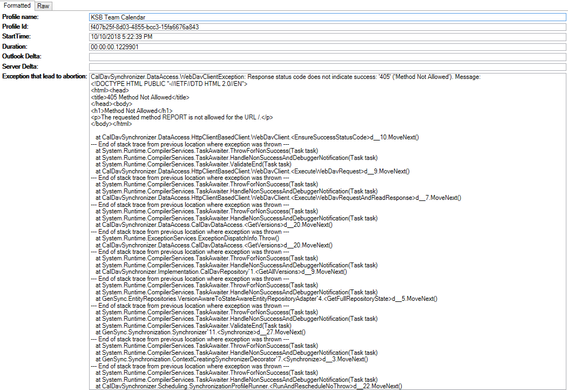Click the 'Server Delta:' label
568x390 pixels.
pyautogui.click(x=20, y=66)
